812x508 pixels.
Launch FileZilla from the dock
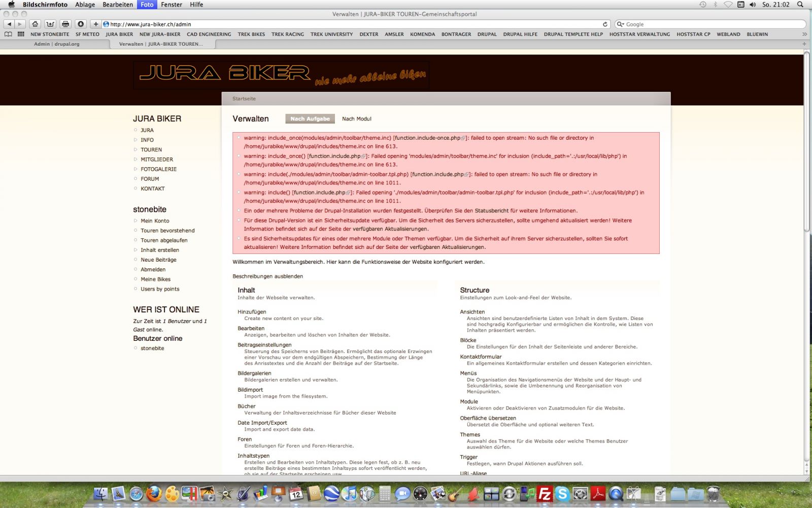click(545, 494)
